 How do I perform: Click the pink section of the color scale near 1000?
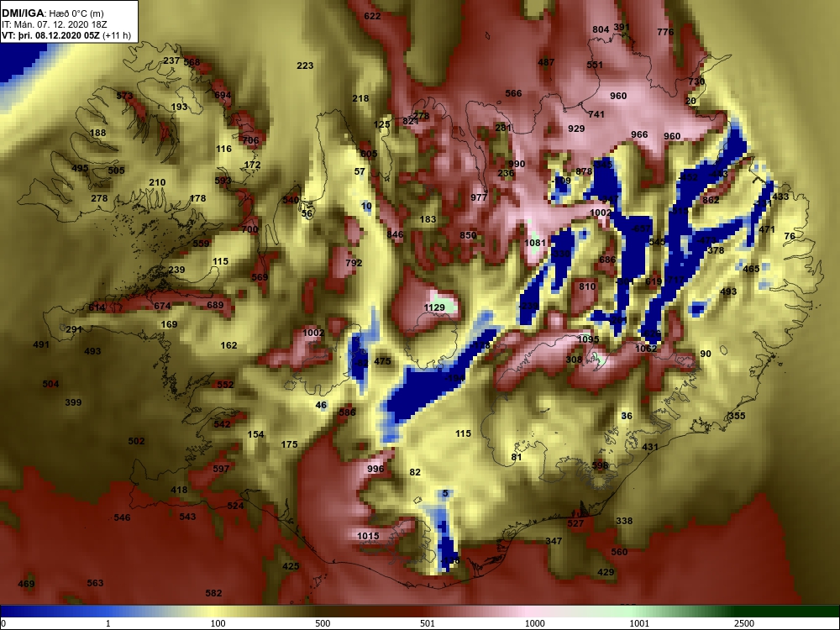tap(530, 612)
